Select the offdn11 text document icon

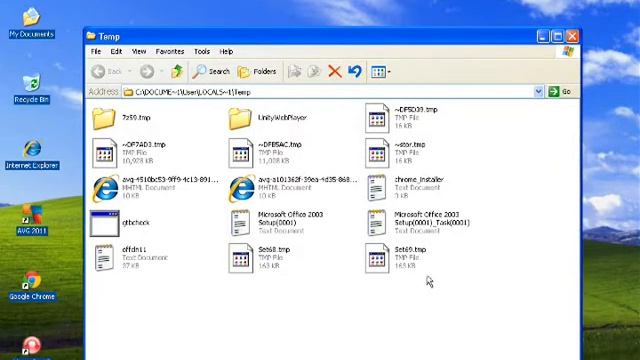click(x=104, y=258)
